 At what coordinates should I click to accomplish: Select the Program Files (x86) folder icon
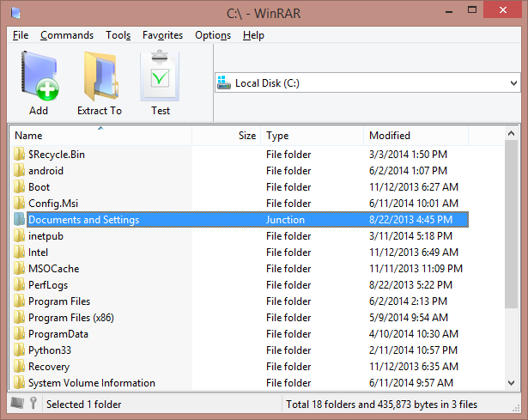coord(19,317)
